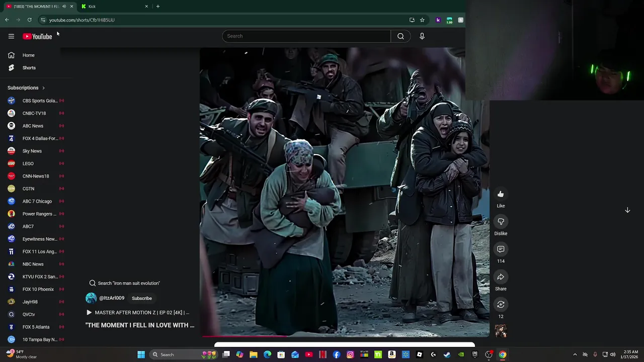644x362 pixels.
Task: Click the search magnifier button
Action: point(400,36)
